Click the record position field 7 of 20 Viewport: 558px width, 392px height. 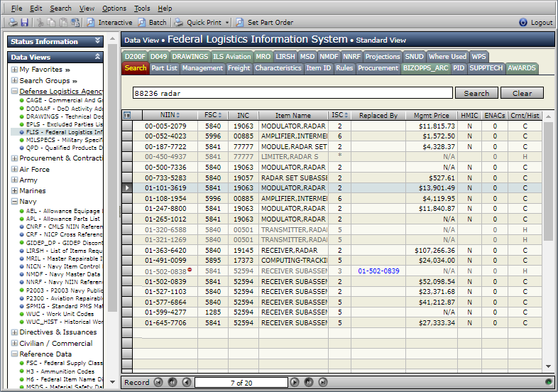[241, 383]
